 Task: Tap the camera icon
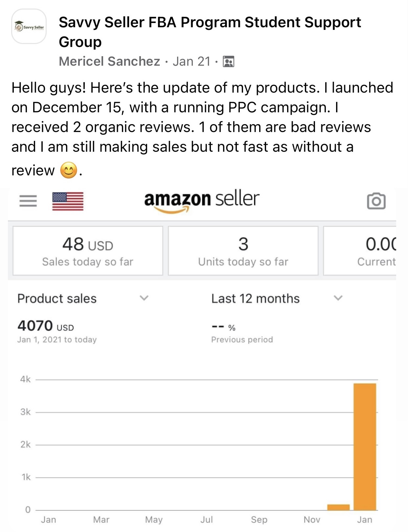pos(376,201)
